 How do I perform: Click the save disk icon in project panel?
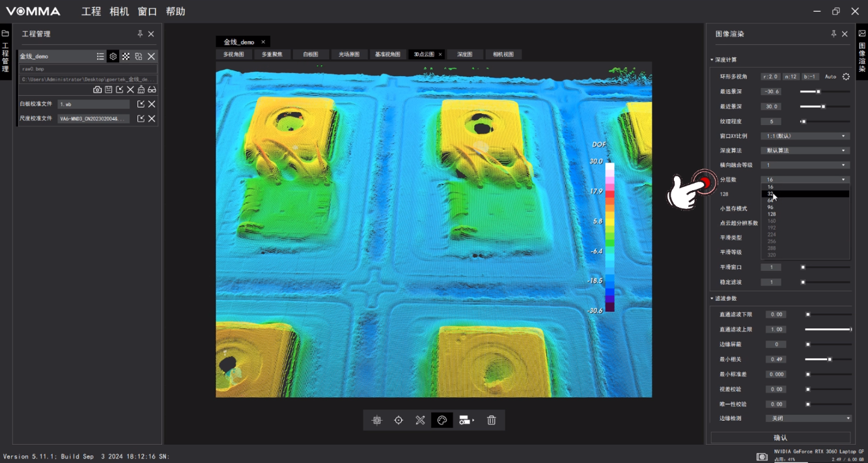109,90
